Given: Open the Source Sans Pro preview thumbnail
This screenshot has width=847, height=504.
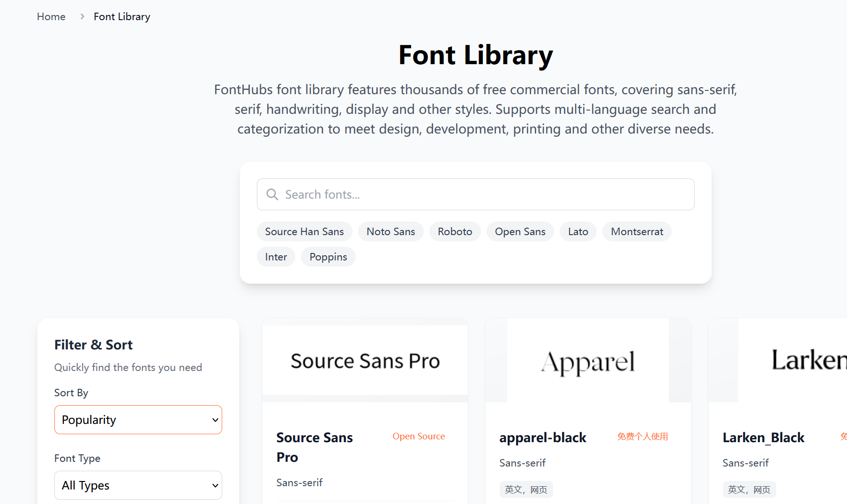Looking at the screenshot, I should pyautogui.click(x=365, y=360).
